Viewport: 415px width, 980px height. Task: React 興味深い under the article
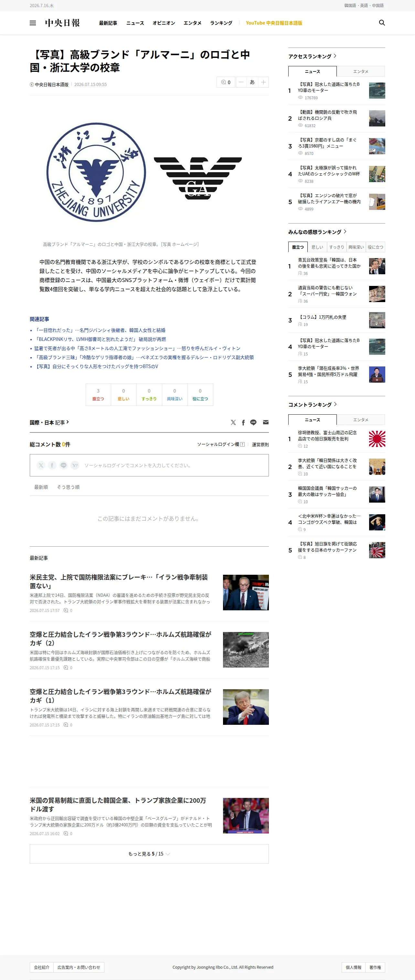pyautogui.click(x=175, y=395)
